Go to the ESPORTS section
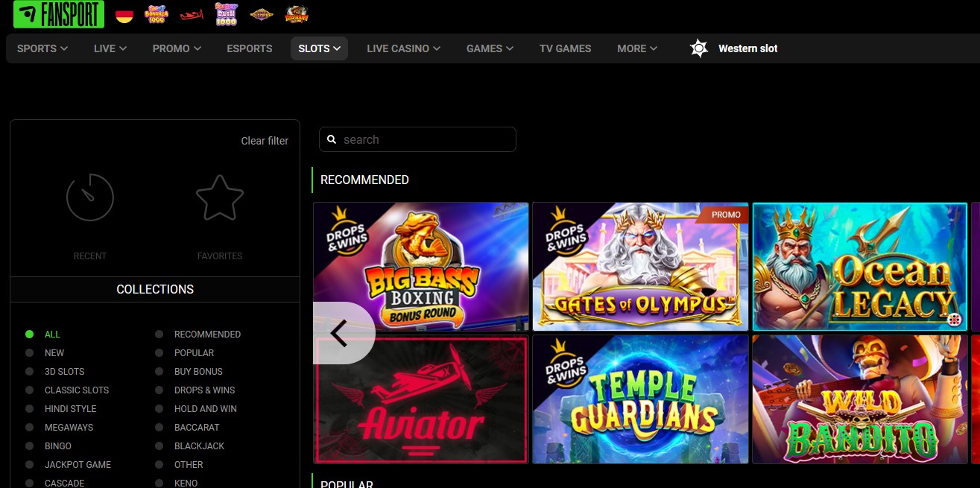The image size is (980, 488). [x=250, y=48]
